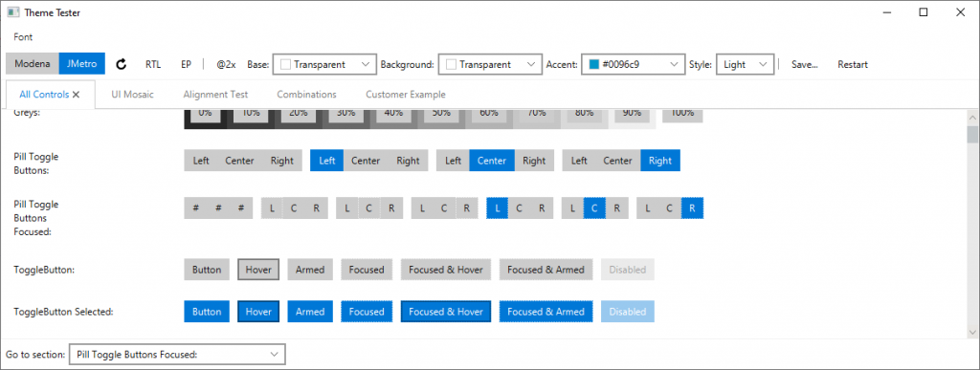Toggle the RTL option
980x370 pixels.
153,64
